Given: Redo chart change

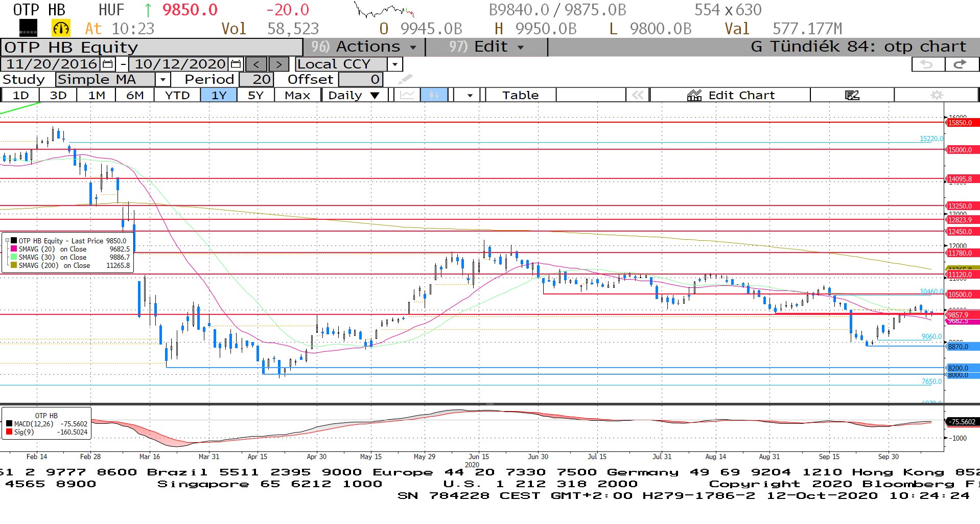Looking at the screenshot, I should (961, 64).
